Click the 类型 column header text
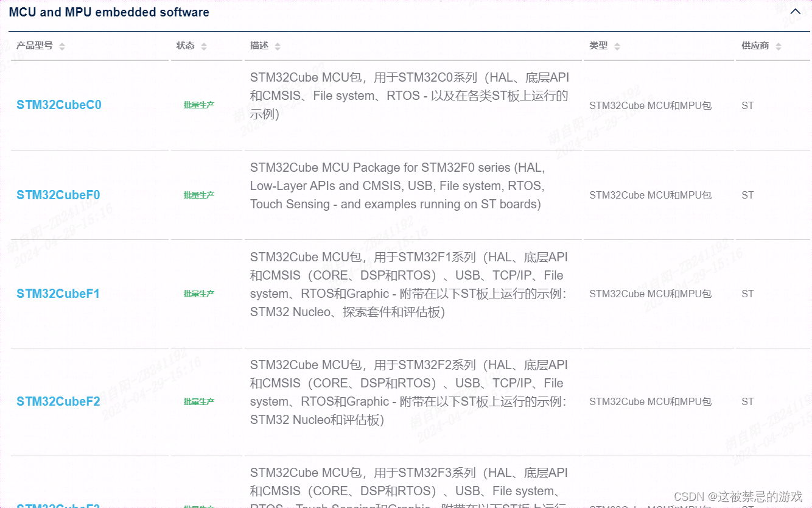 [598, 46]
